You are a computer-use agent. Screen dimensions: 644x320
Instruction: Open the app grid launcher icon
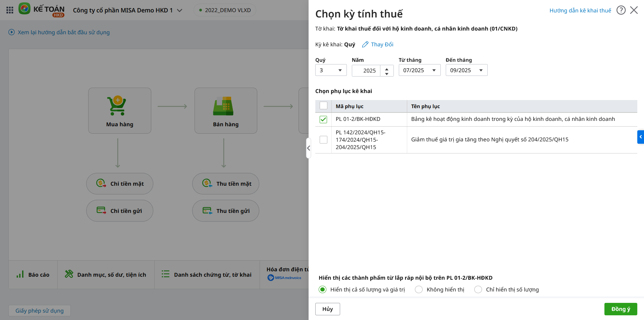point(10,10)
